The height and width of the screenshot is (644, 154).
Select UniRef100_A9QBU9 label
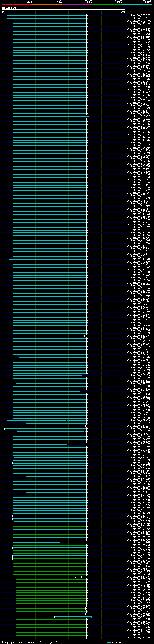point(138,47)
